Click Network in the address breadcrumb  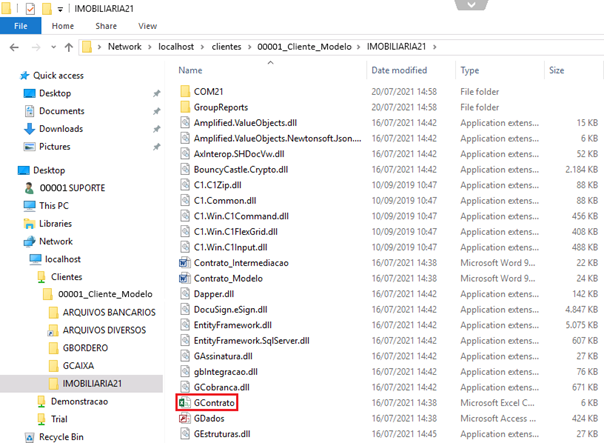coord(124,47)
